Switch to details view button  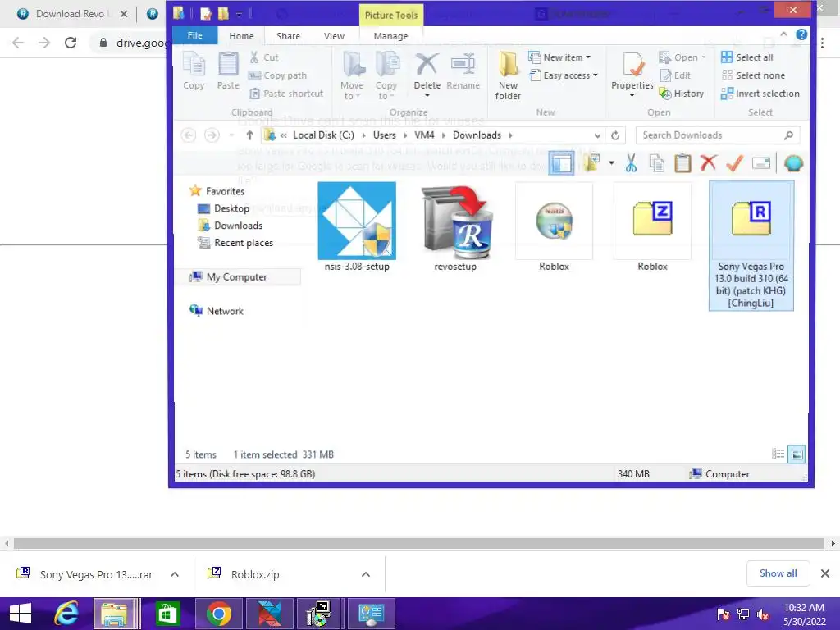(778, 454)
